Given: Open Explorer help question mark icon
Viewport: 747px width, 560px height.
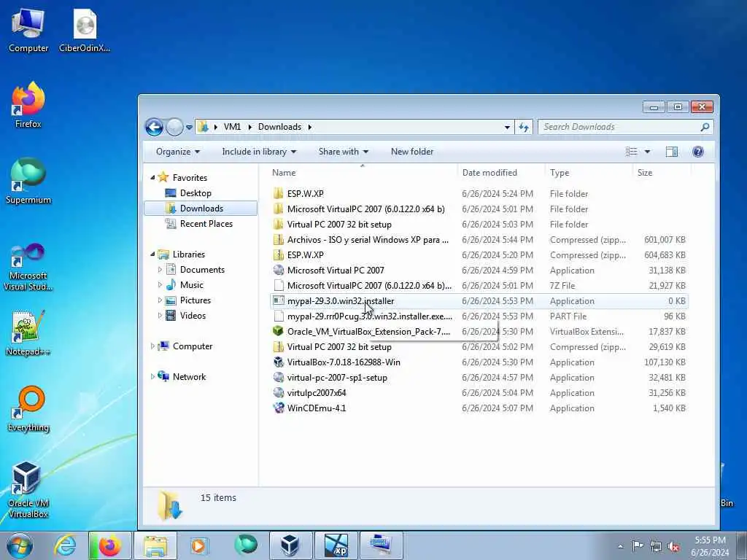Looking at the screenshot, I should coord(698,152).
